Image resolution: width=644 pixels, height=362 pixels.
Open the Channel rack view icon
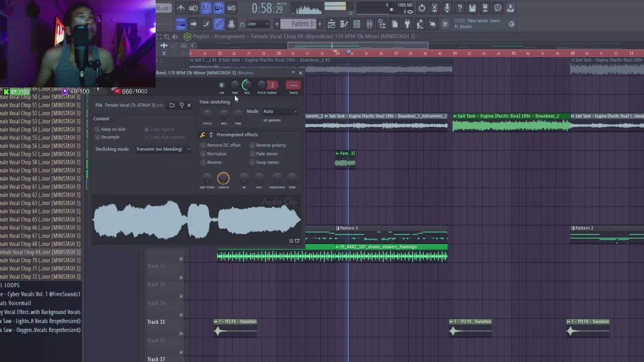click(357, 24)
